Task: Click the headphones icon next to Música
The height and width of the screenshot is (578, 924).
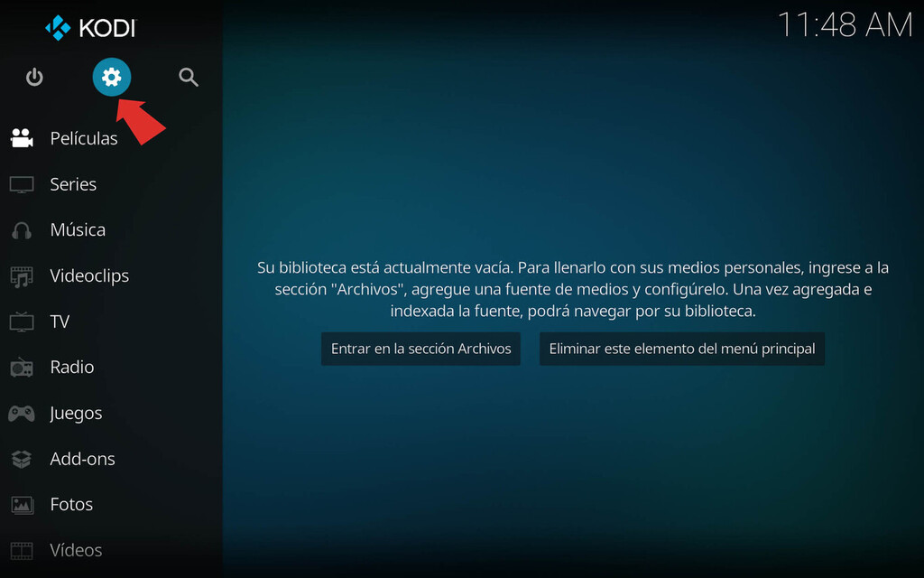Action: point(23,229)
